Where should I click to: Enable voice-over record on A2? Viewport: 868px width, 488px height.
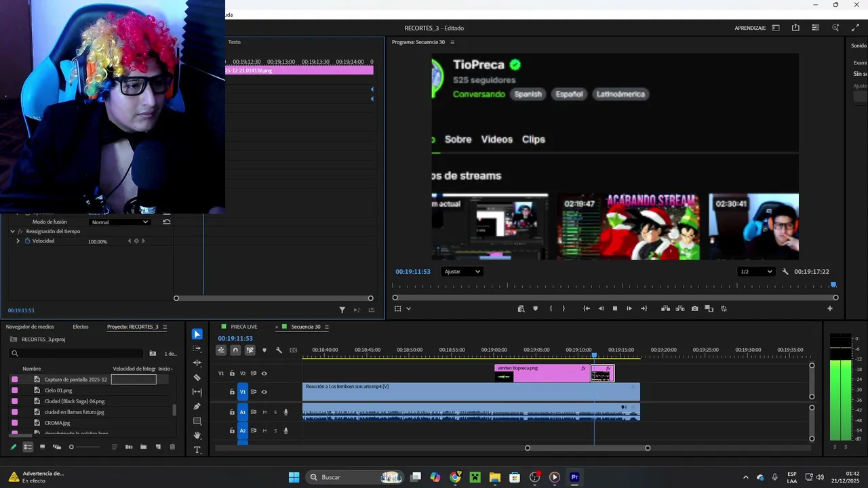[285, 430]
